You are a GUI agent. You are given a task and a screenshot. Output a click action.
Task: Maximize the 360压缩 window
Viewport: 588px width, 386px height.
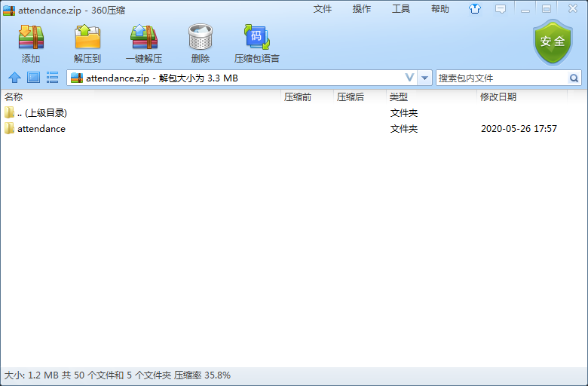547,9
